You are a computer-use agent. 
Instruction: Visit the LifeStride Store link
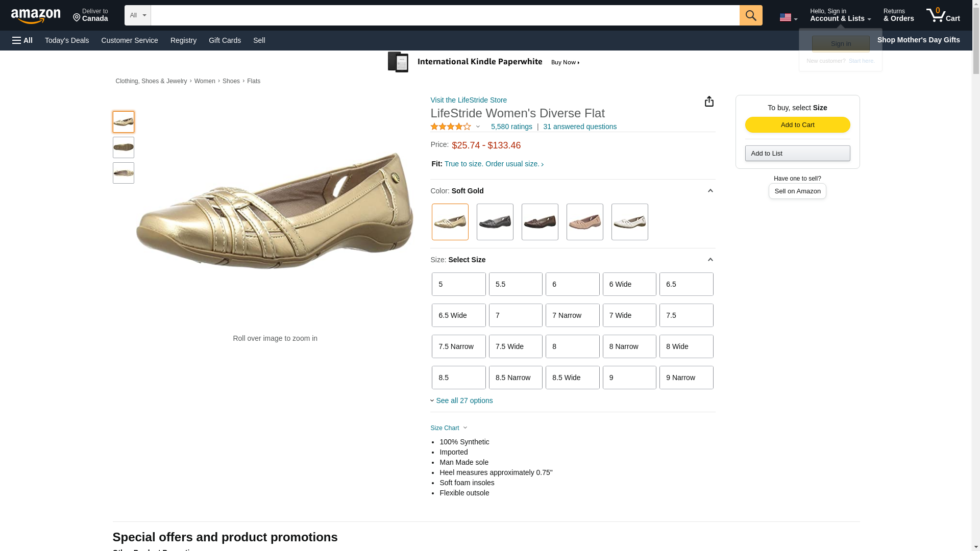469,100
